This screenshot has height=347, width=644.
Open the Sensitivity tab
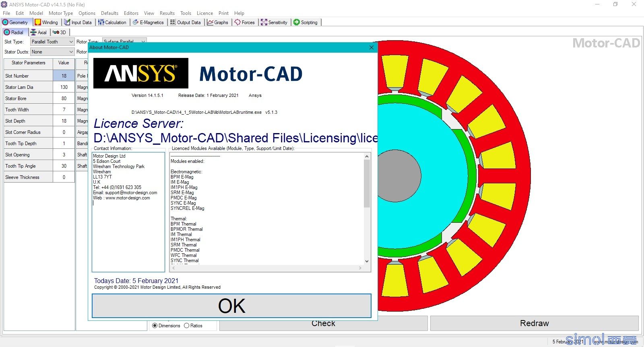coord(274,23)
